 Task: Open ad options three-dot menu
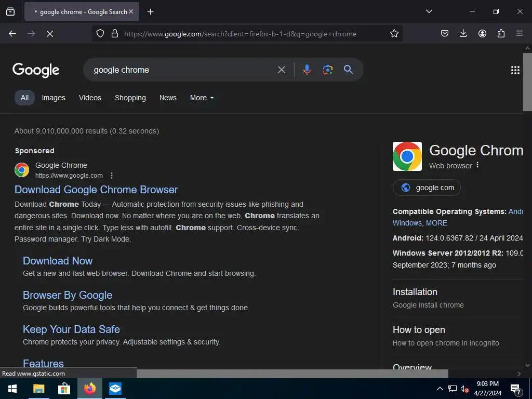coord(112,176)
